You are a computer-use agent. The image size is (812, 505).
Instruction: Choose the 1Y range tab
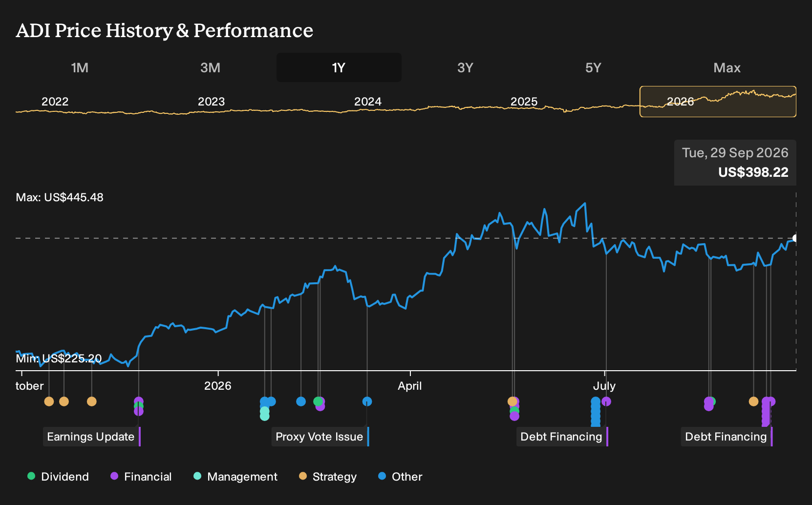point(339,67)
